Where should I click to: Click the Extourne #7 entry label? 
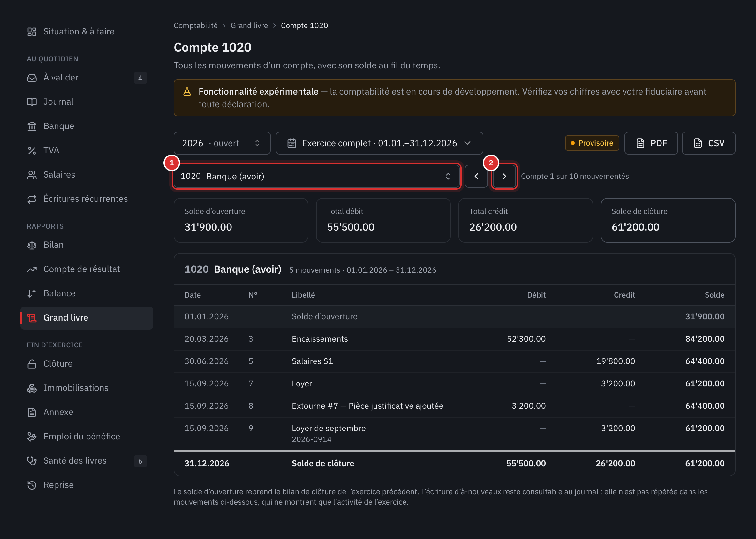tap(367, 406)
